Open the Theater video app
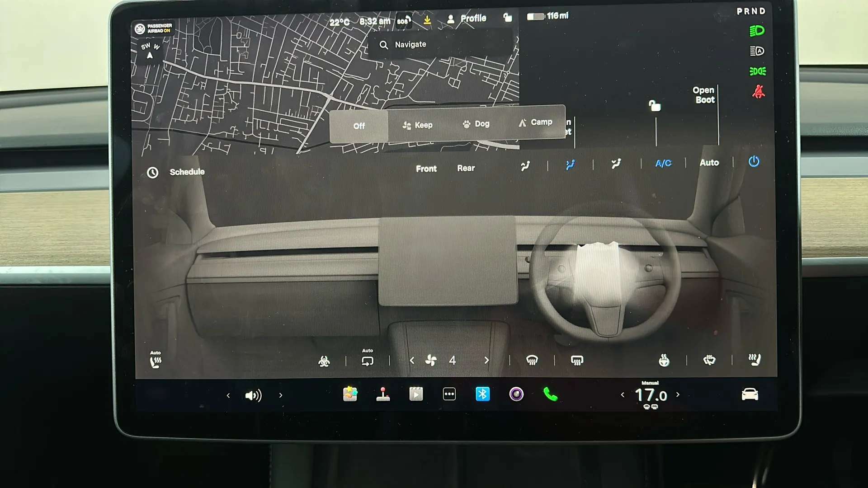Viewport: 868px width, 488px height. [x=416, y=394]
